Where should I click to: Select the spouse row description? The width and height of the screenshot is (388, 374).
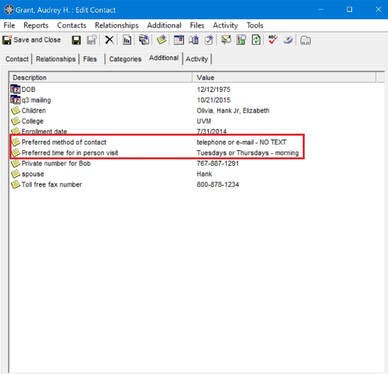[33, 174]
